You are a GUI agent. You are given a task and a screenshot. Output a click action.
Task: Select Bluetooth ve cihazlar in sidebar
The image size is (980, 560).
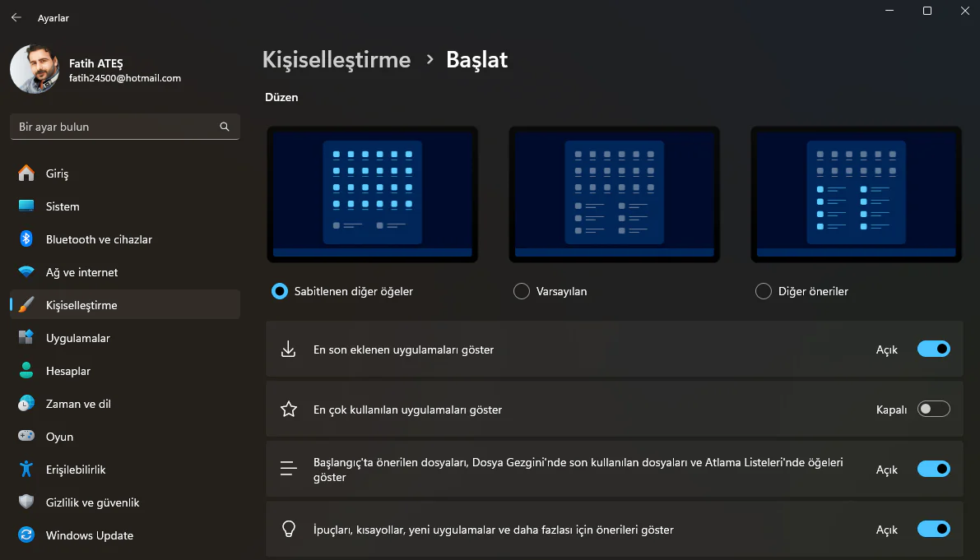(99, 239)
